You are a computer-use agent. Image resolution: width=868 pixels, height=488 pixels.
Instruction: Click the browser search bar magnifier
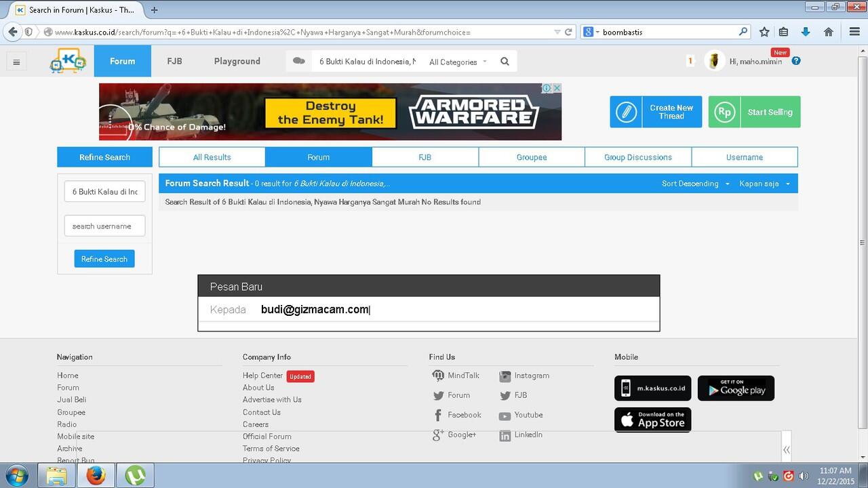coord(743,31)
